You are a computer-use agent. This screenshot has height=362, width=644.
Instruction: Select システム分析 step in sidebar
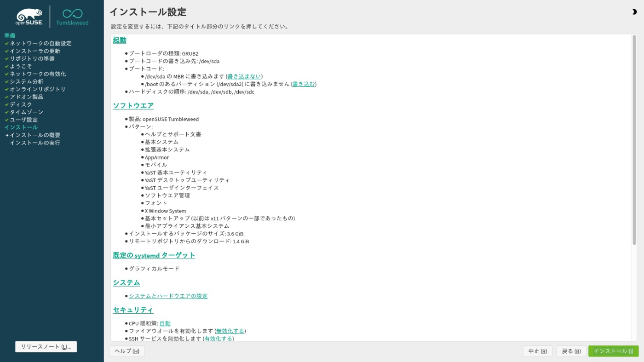pyautogui.click(x=27, y=81)
